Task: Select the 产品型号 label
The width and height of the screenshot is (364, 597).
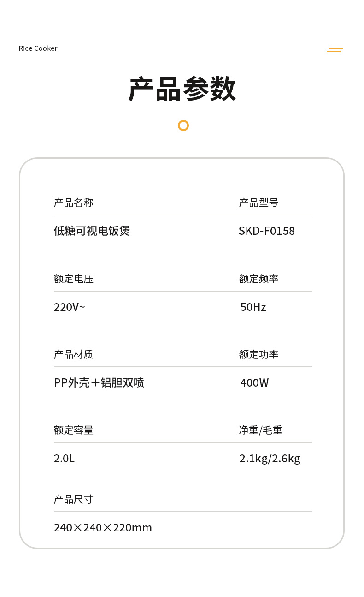Action: coord(258,203)
